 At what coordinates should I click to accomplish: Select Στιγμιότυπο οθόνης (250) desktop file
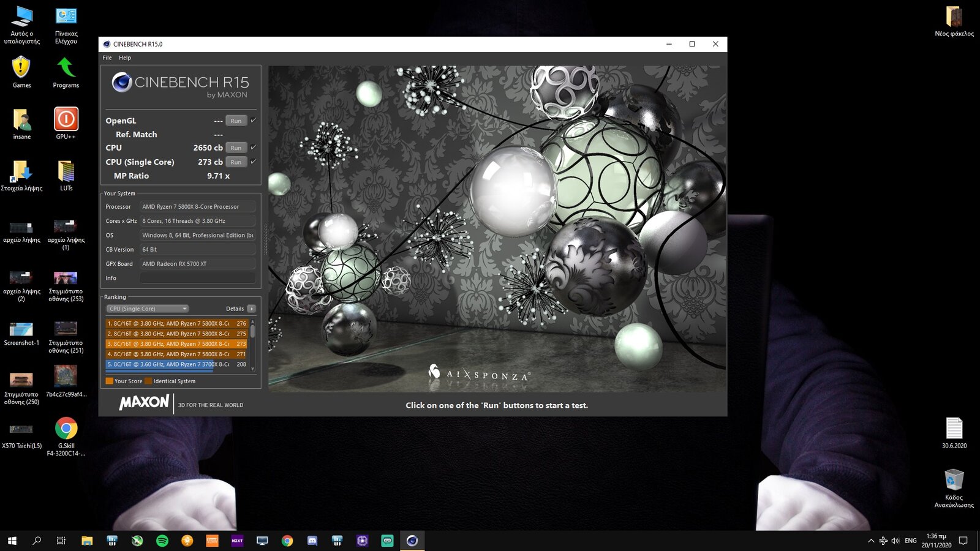22,389
